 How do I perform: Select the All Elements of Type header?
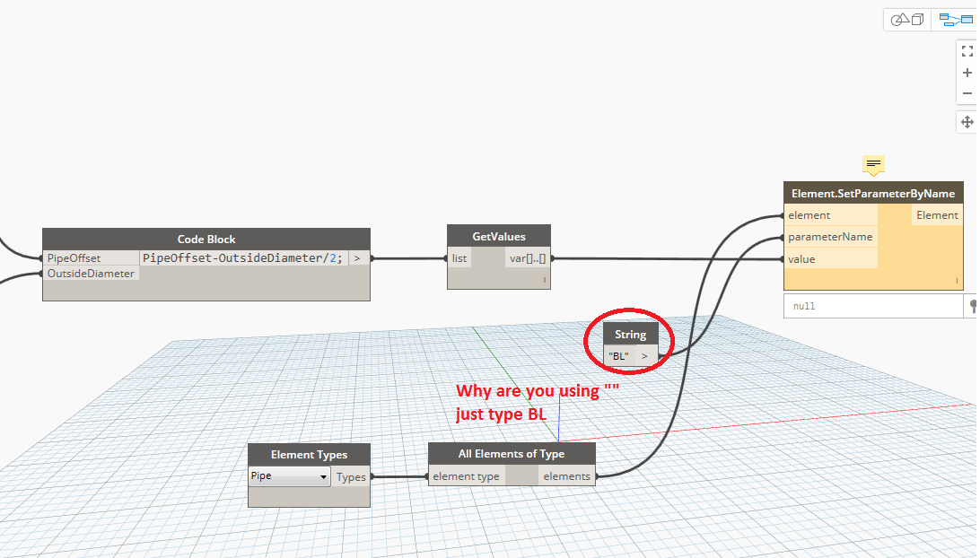coord(512,454)
